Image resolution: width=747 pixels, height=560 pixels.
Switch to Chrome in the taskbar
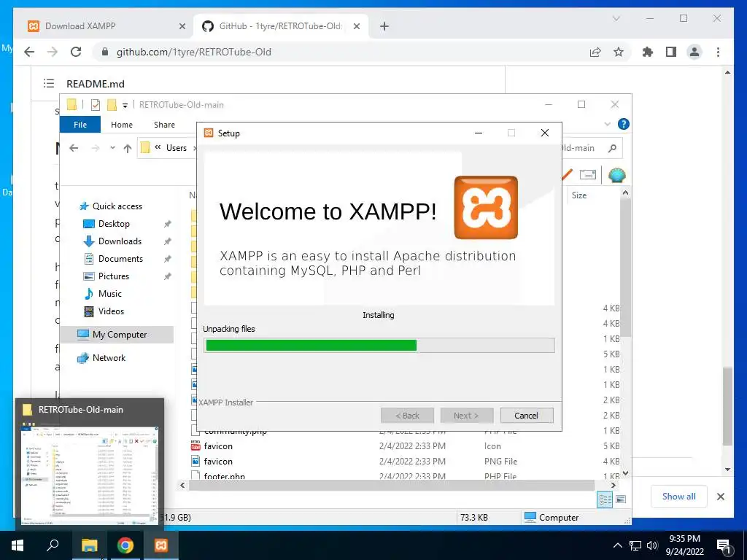(x=125, y=545)
